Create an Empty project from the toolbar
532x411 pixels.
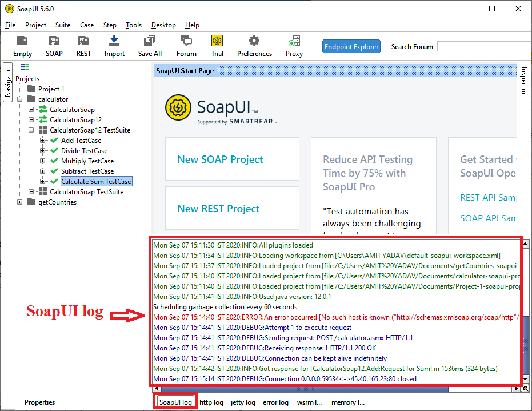click(x=22, y=46)
